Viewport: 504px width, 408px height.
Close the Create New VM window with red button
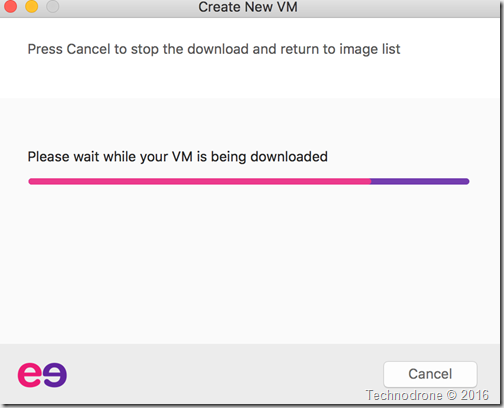pyautogui.click(x=10, y=6)
